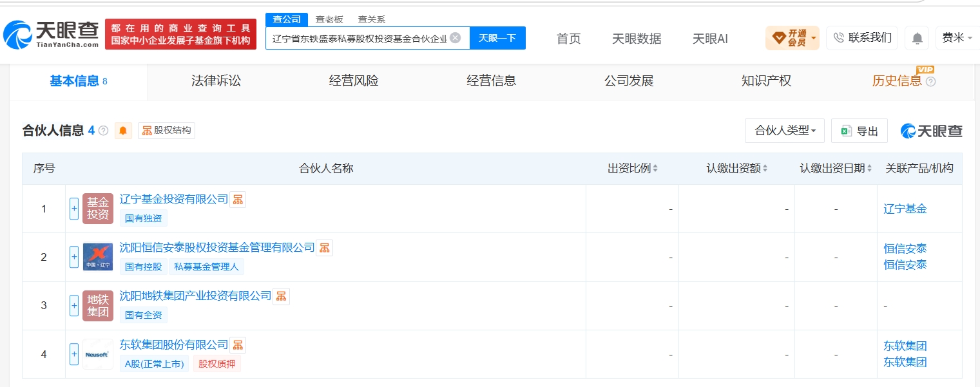Click the help question mark beside 合伙人信息 4
The height and width of the screenshot is (387, 980).
tap(104, 131)
